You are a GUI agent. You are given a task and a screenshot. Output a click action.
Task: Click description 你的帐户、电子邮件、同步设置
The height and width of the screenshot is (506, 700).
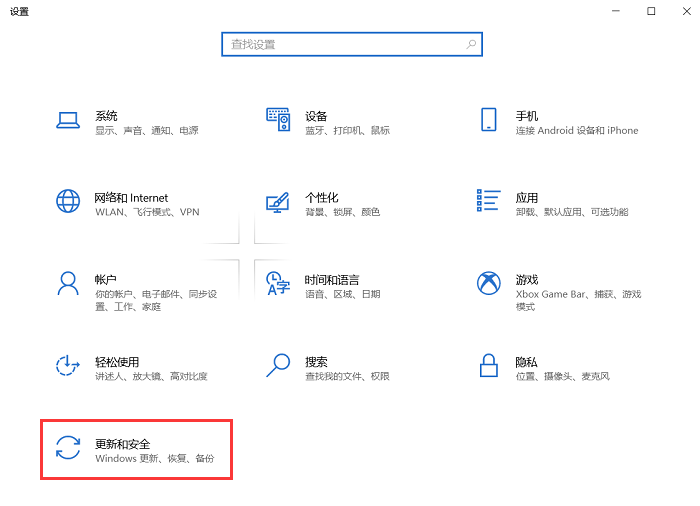(x=156, y=301)
